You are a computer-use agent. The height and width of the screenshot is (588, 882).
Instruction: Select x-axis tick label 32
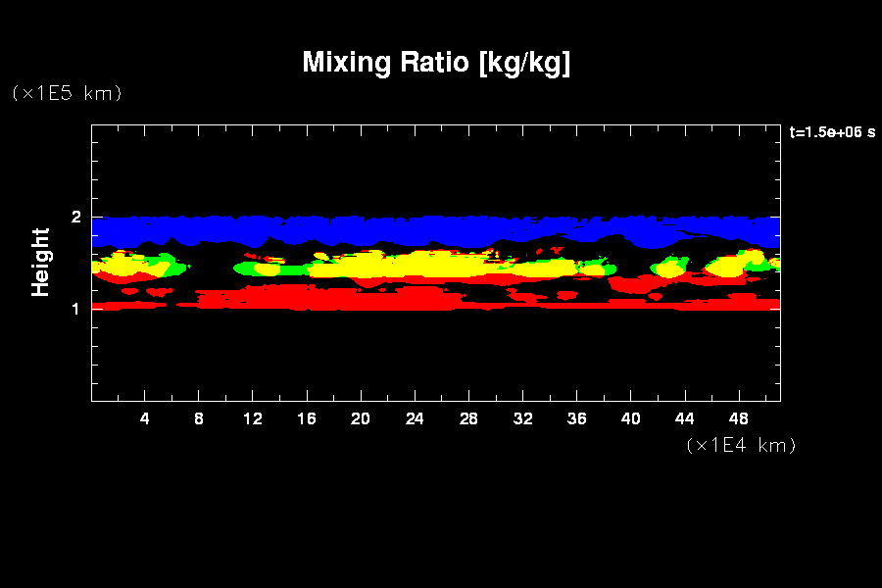coord(522,418)
